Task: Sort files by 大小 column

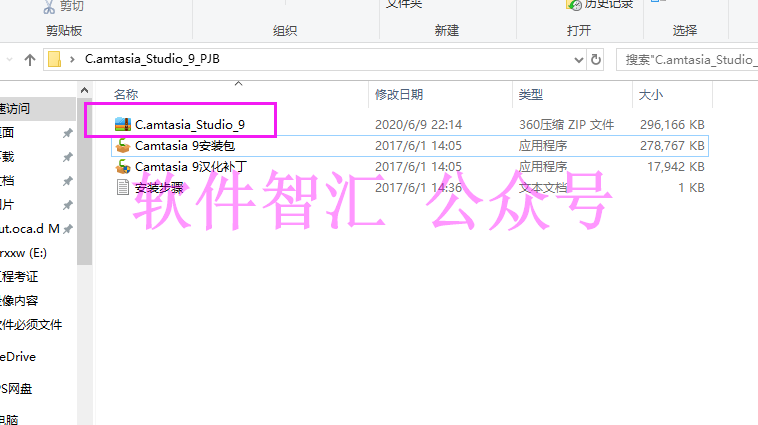Action: click(651, 94)
